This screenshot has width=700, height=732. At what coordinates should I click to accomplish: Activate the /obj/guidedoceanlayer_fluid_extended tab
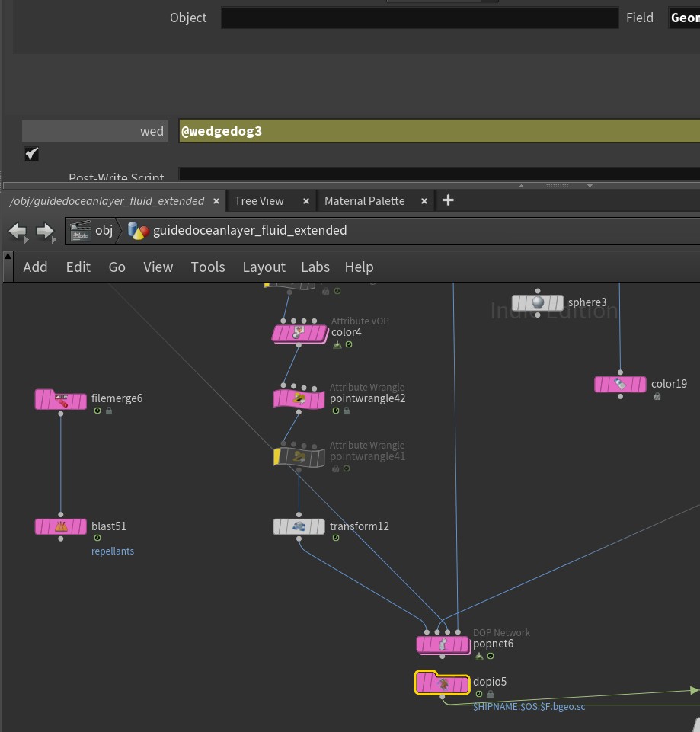pos(107,201)
